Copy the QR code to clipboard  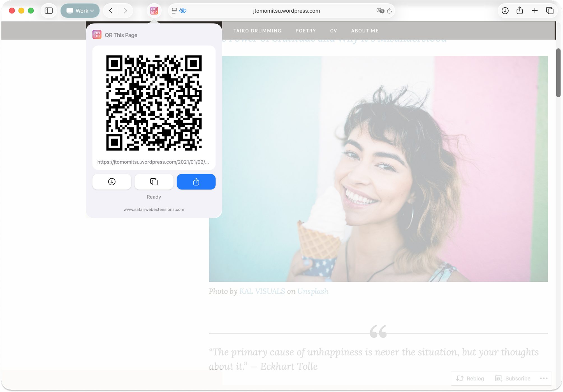(x=154, y=182)
